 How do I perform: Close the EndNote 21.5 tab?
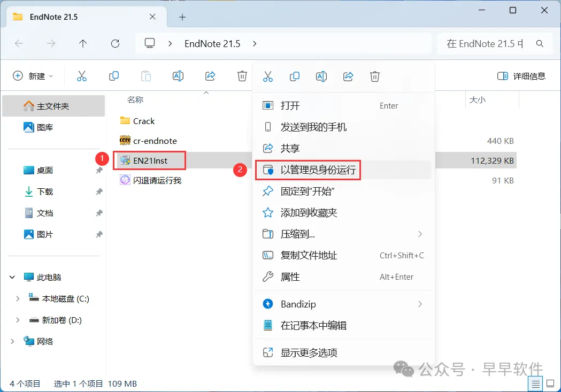[152, 17]
